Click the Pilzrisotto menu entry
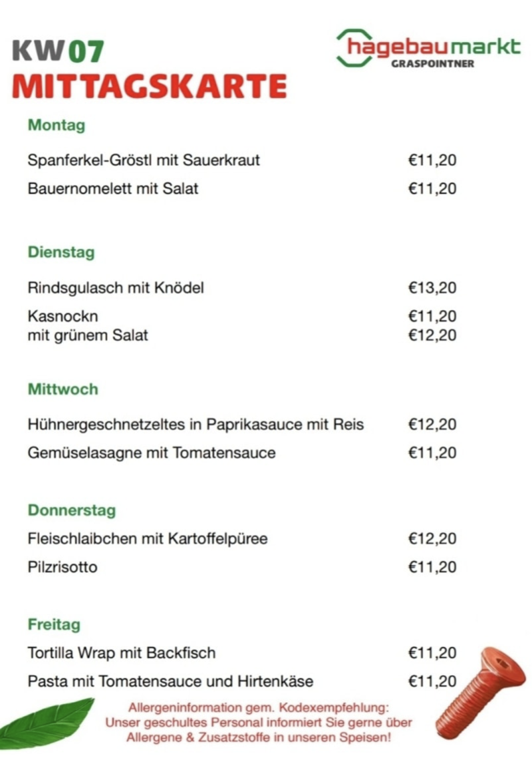Image resolution: width=532 pixels, height=758 pixels. coord(63,568)
